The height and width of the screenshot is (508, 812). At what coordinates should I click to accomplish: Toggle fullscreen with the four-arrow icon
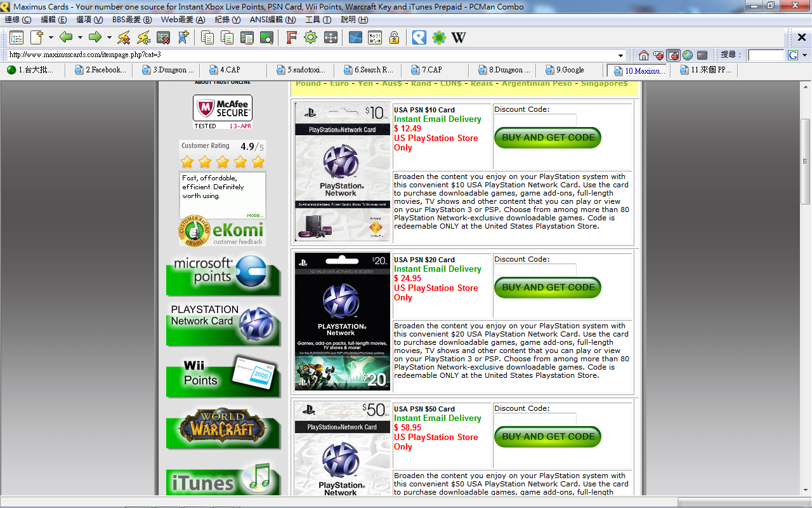point(331,37)
